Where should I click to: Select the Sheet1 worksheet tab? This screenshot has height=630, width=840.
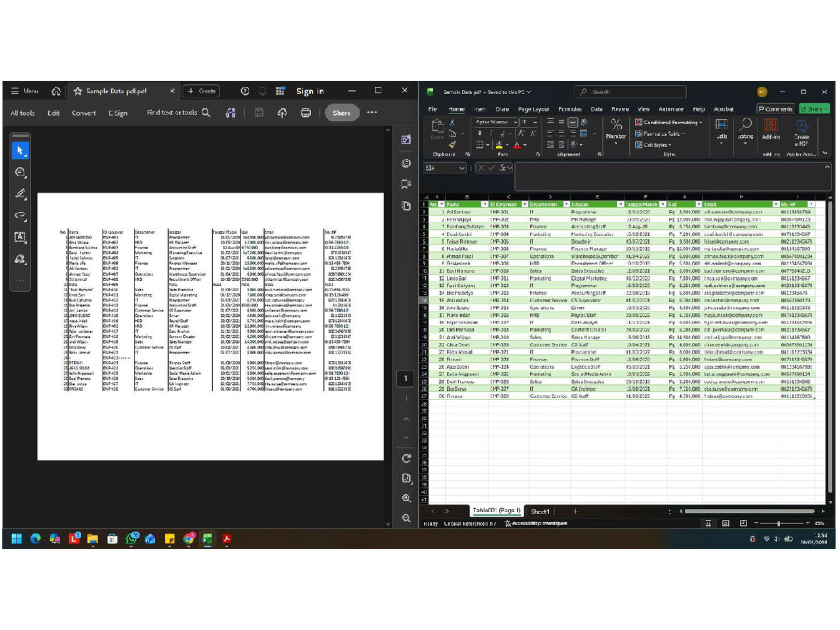tap(539, 512)
